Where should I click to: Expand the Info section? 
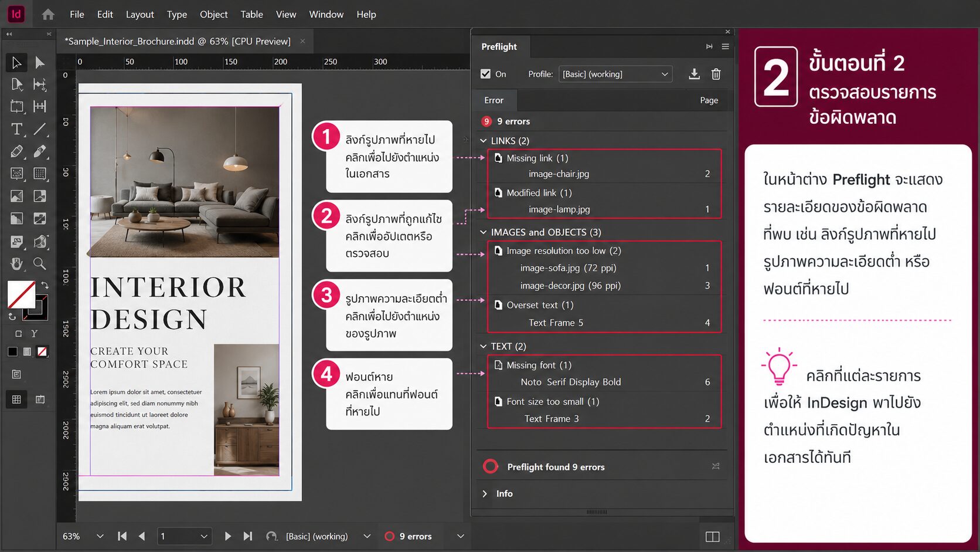tap(485, 494)
